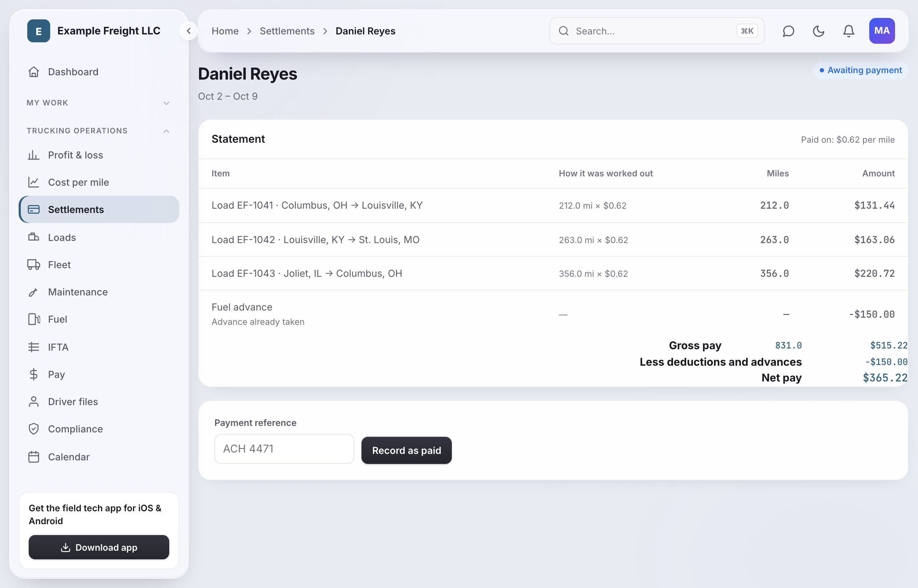Open Dashboard from sidebar
Viewport: 918px width, 588px height.
(99, 72)
